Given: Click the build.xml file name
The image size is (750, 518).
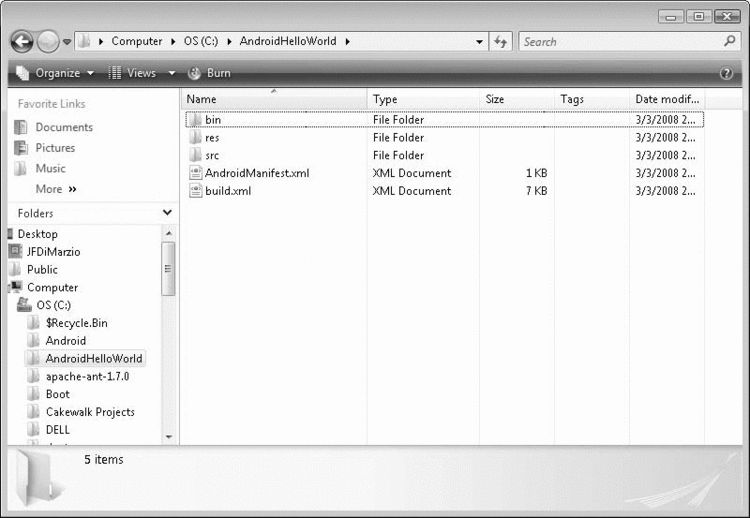Looking at the screenshot, I should [228, 191].
